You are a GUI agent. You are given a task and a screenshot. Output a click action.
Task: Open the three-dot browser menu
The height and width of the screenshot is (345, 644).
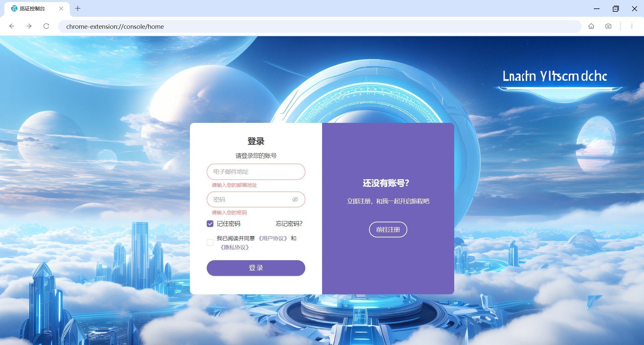pos(632,26)
